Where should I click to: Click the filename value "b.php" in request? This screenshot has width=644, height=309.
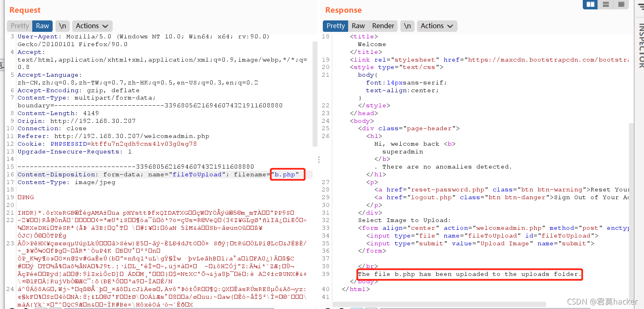[284, 175]
